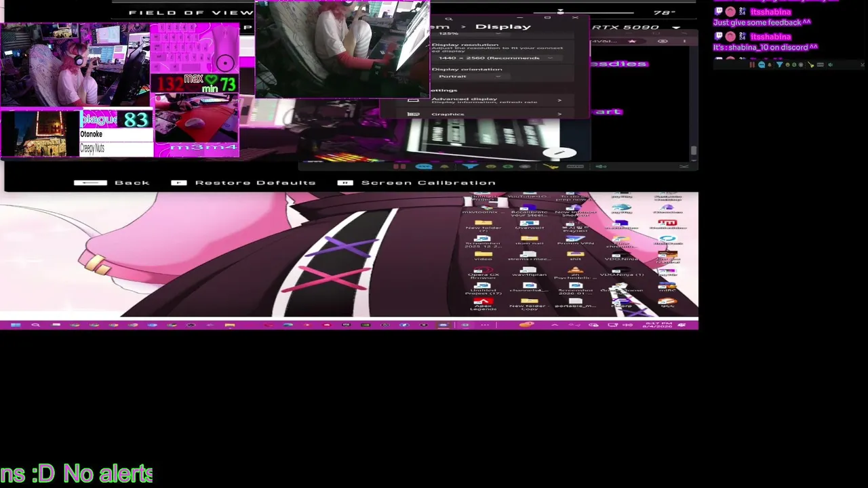
Task: Adjust the Field of View slider handle
Action: pyautogui.click(x=560, y=12)
